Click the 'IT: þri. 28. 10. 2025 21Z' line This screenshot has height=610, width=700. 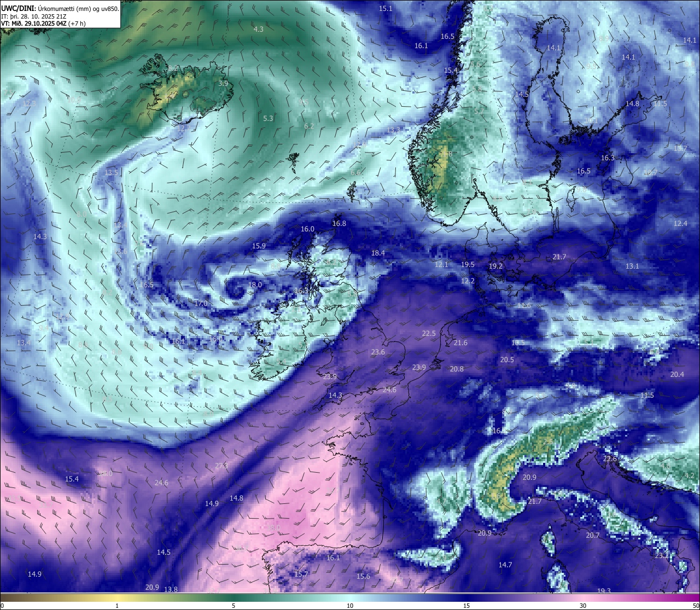tap(33, 16)
